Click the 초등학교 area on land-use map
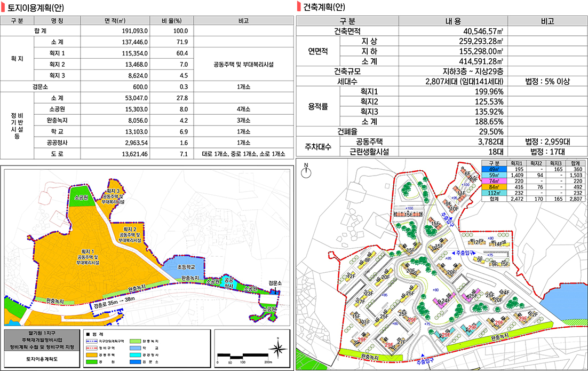The height and width of the screenshot is (371, 588). [x=179, y=267]
